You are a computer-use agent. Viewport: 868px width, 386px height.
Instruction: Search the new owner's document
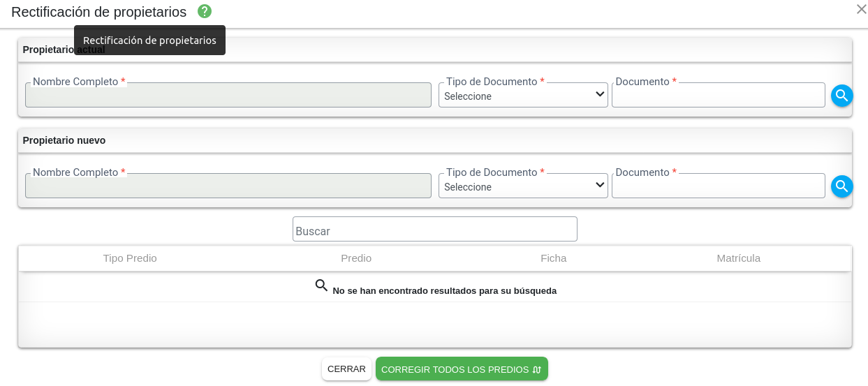841,186
